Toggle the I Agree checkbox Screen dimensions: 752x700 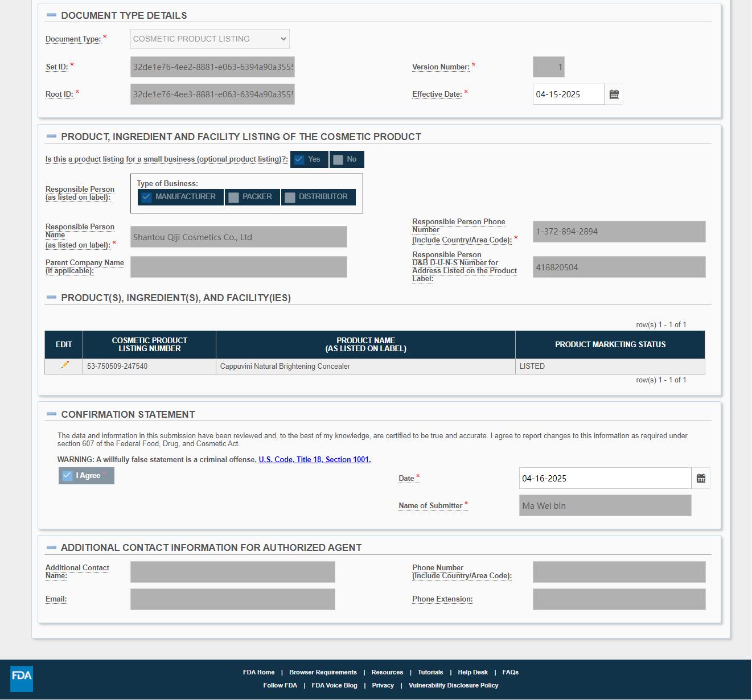tap(68, 476)
